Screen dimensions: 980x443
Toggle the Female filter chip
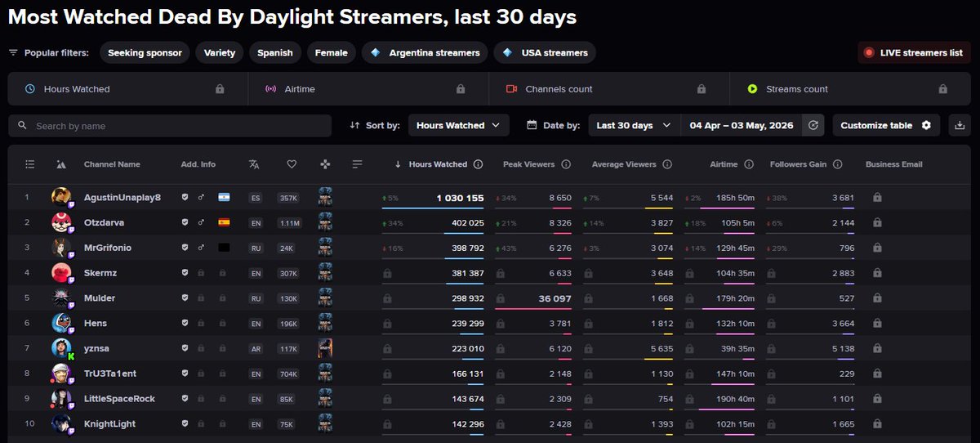click(x=332, y=52)
